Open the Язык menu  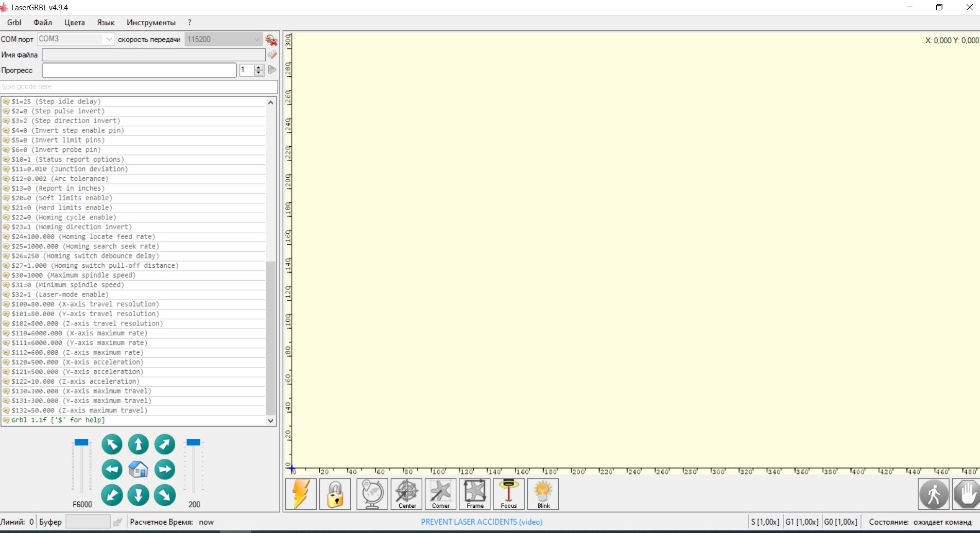(106, 23)
